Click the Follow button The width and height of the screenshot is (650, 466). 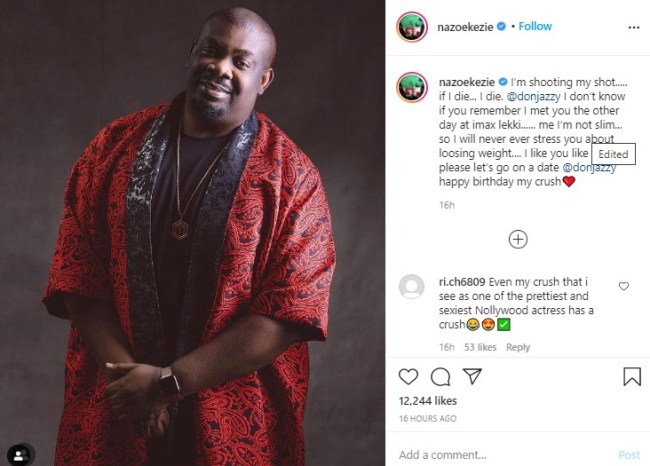534,27
